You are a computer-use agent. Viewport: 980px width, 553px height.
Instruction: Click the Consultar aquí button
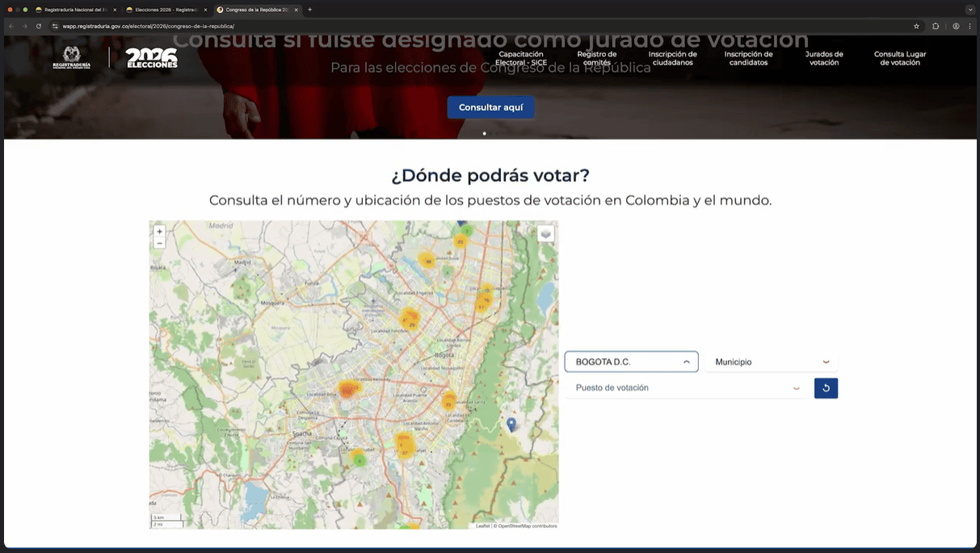click(x=490, y=107)
